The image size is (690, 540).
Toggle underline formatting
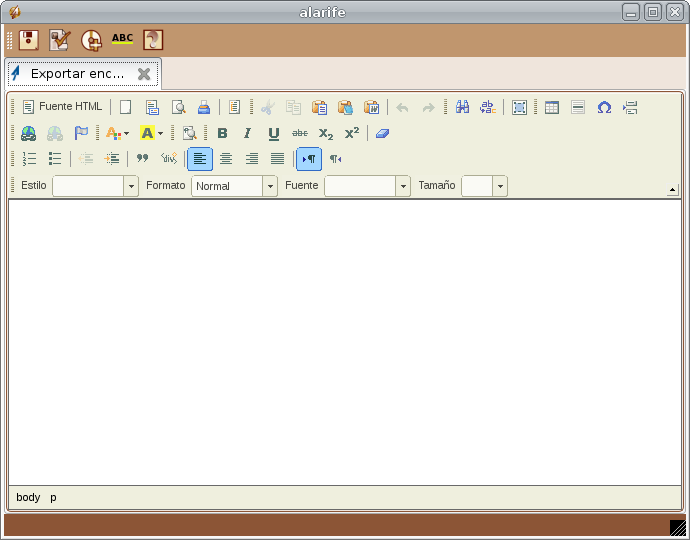[x=274, y=133]
